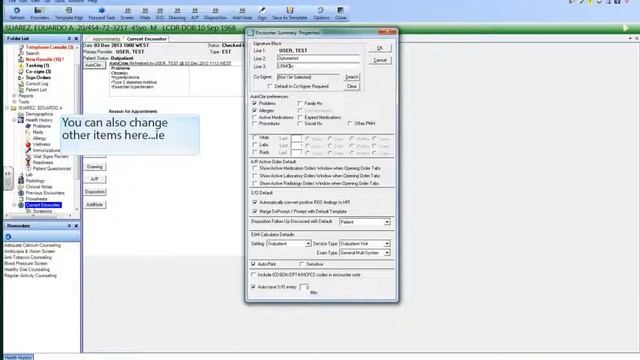640x360 pixels.
Task: Expand the SUAREZ, EDUARDO A folder node
Action: [x=7, y=108]
